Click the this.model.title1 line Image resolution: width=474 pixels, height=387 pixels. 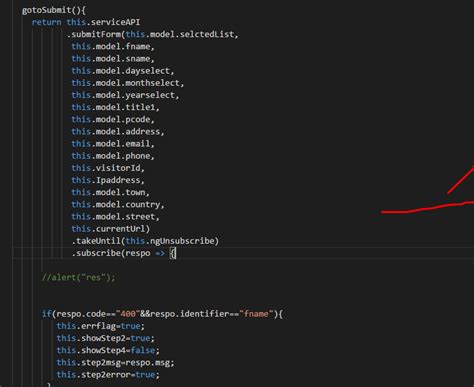pos(115,107)
